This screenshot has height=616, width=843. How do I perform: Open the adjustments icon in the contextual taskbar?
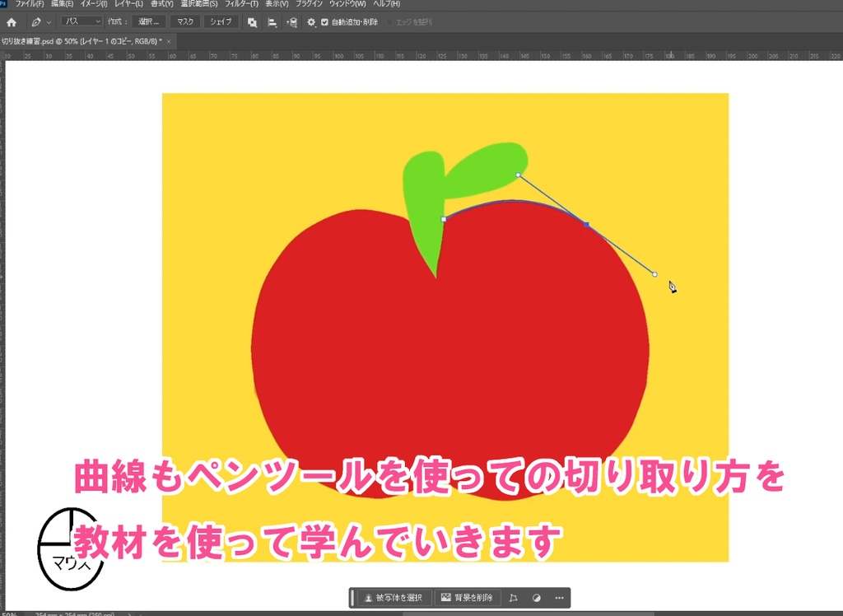coord(536,597)
